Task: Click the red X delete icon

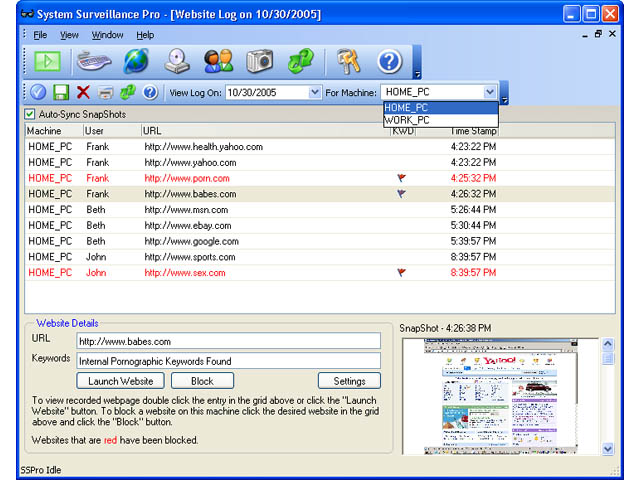Action: pos(83,92)
